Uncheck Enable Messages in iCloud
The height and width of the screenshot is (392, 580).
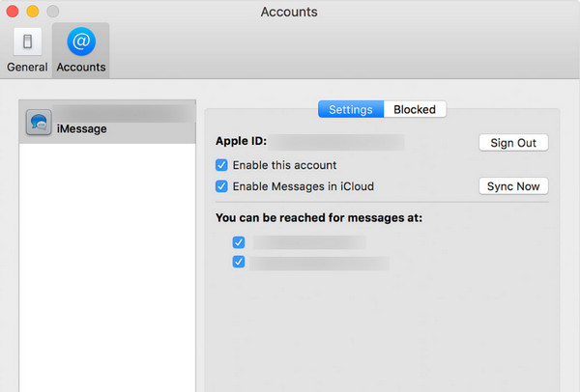coord(221,186)
